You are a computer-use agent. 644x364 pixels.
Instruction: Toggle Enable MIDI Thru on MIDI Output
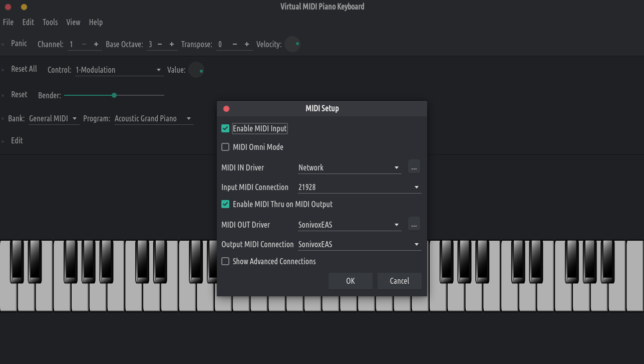(x=225, y=204)
